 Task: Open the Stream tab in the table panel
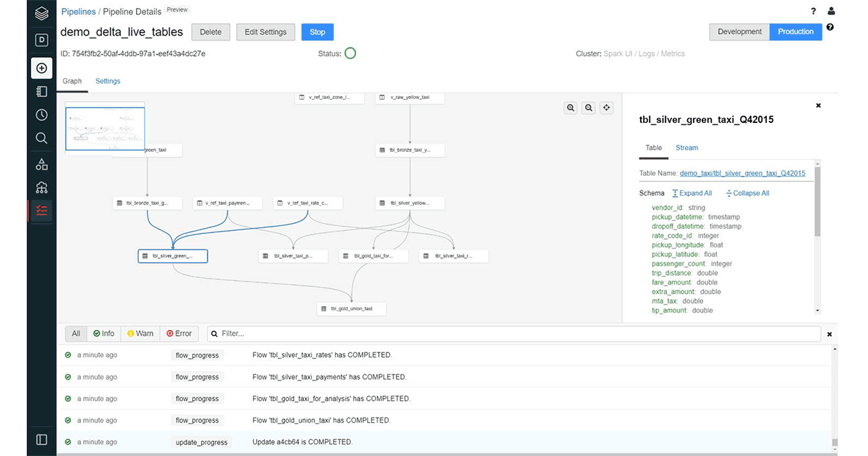point(686,148)
